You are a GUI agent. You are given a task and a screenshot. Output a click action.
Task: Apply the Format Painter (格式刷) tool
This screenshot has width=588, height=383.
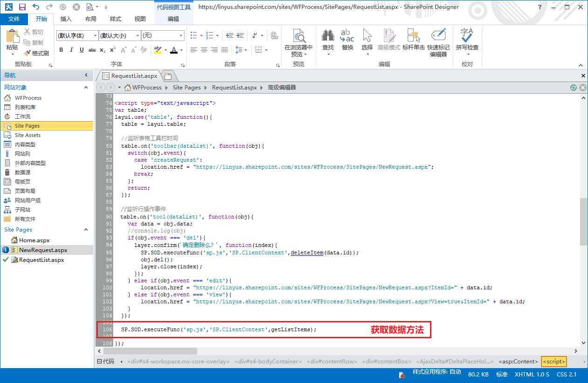pyautogui.click(x=36, y=53)
